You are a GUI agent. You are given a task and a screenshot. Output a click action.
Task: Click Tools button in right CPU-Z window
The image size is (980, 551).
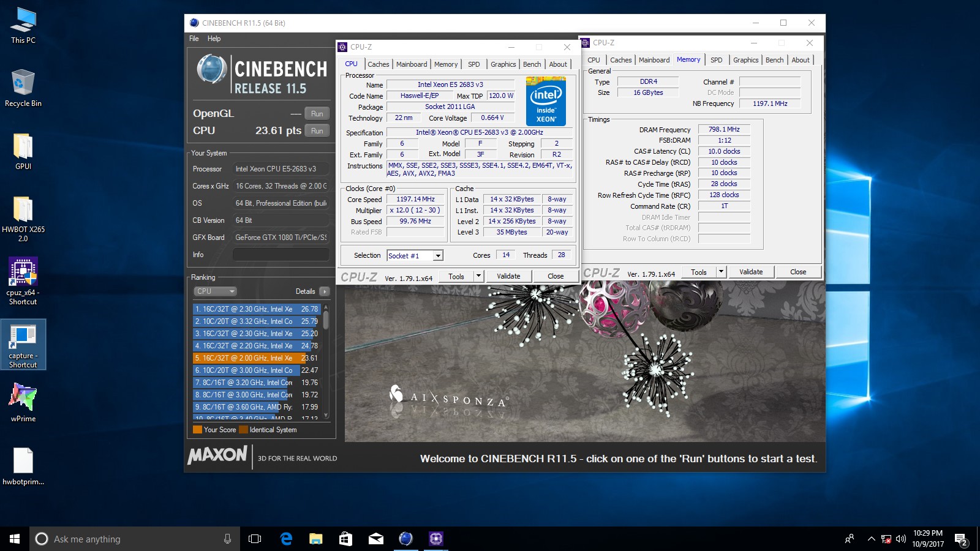click(699, 272)
